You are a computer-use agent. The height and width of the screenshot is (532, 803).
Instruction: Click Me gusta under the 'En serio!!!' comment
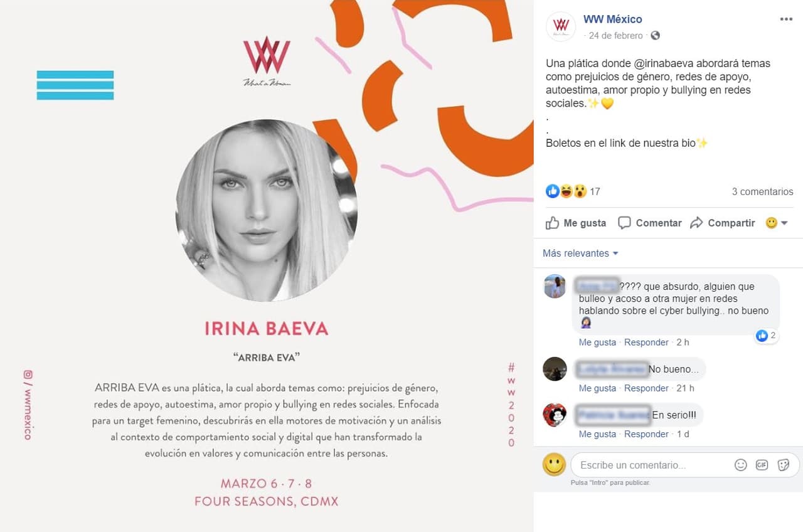click(x=597, y=434)
